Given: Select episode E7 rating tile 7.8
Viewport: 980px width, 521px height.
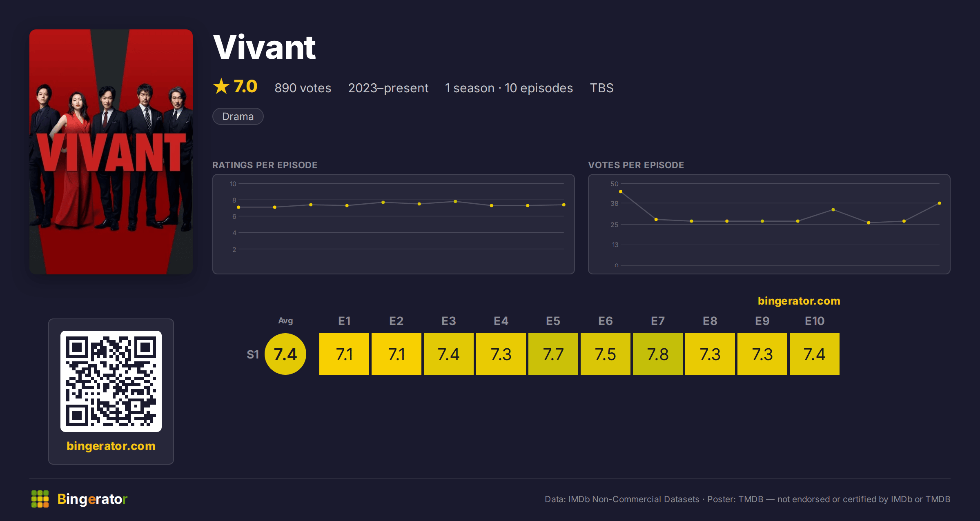Looking at the screenshot, I should coord(658,354).
